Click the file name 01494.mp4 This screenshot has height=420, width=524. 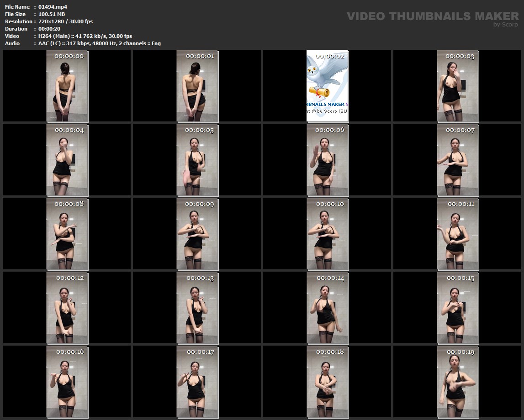click(53, 7)
